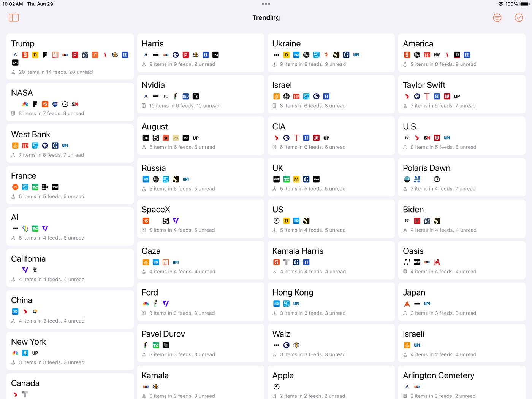
Task: Click the IBD feed icon in Nvidia card
Action: coord(186,97)
